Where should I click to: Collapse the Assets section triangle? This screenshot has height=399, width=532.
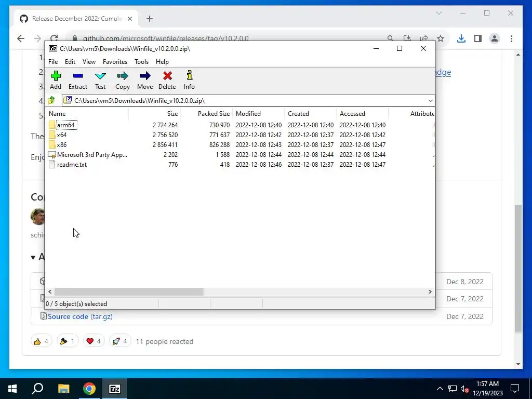[x=33, y=258]
